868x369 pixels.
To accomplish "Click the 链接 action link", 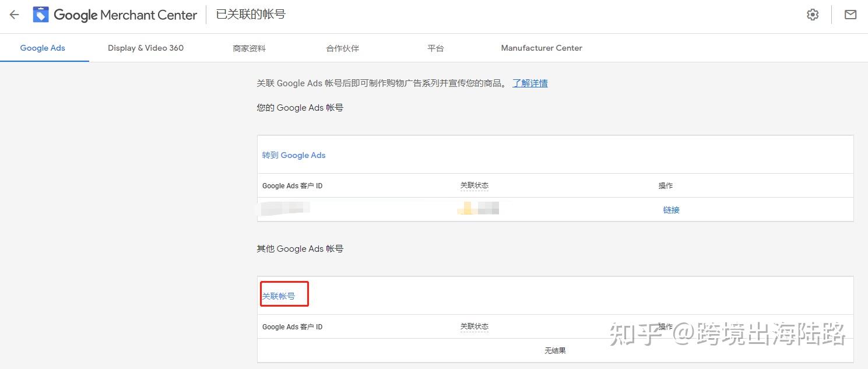I will point(671,210).
